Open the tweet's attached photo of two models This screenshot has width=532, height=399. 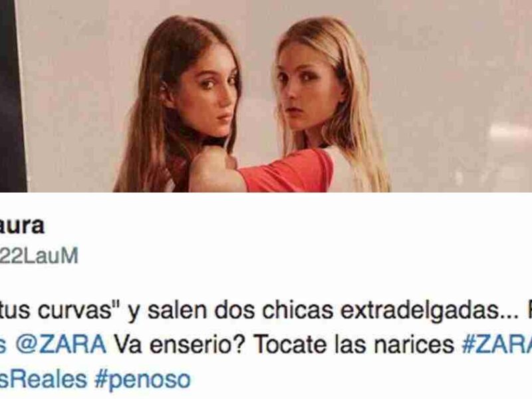(x=266, y=96)
